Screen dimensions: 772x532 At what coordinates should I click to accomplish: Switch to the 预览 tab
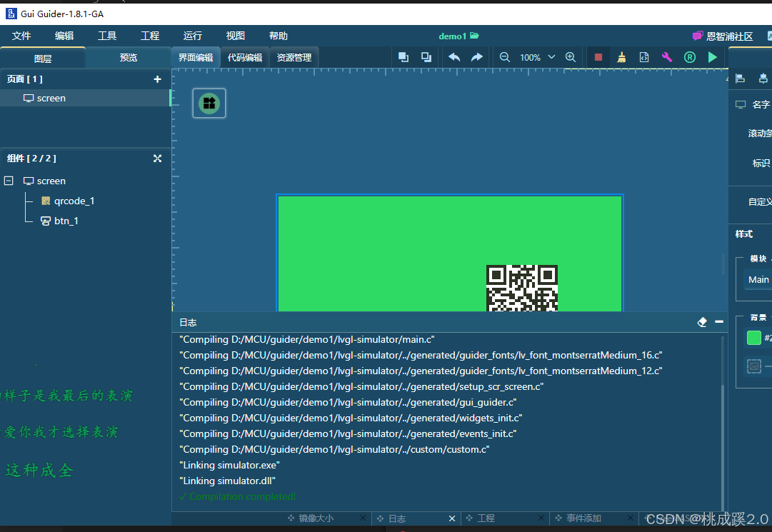pyautogui.click(x=128, y=58)
